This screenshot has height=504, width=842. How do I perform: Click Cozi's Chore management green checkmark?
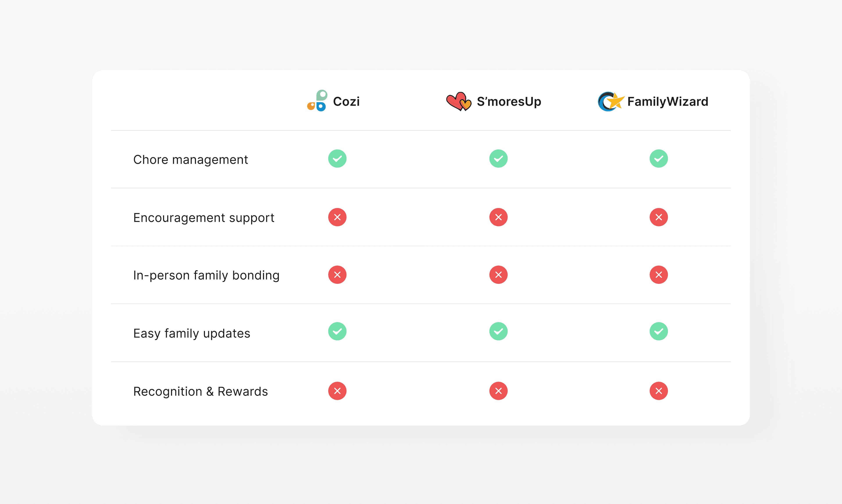(x=337, y=159)
